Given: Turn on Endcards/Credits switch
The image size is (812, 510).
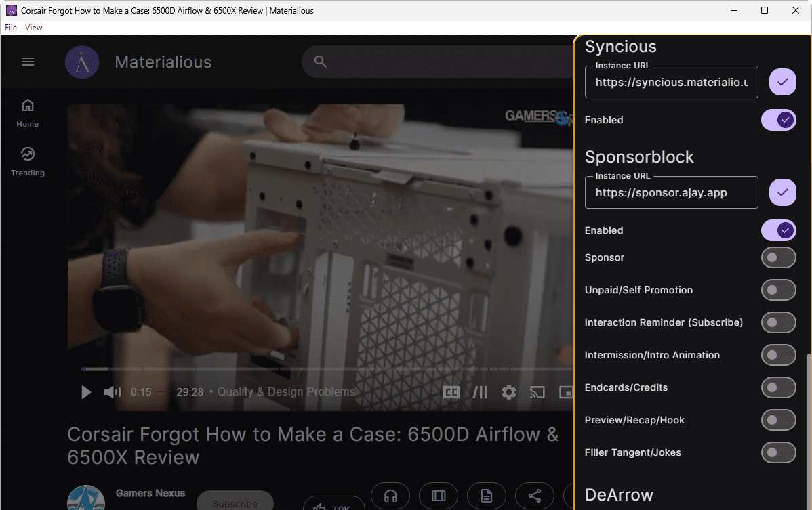Looking at the screenshot, I should [778, 387].
